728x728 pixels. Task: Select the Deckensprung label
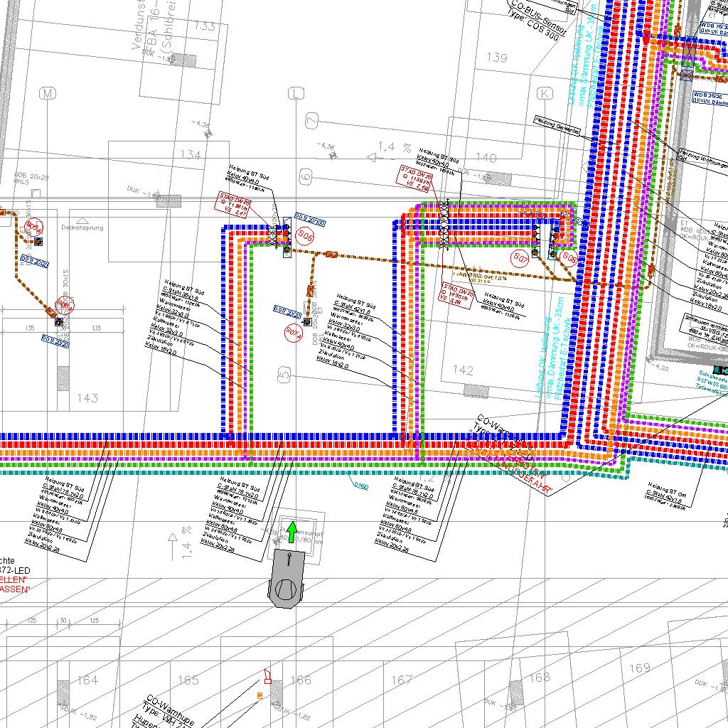click(82, 228)
